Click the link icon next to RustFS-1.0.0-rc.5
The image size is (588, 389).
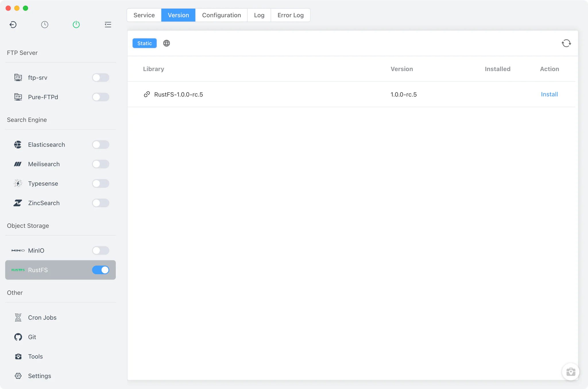[147, 94]
